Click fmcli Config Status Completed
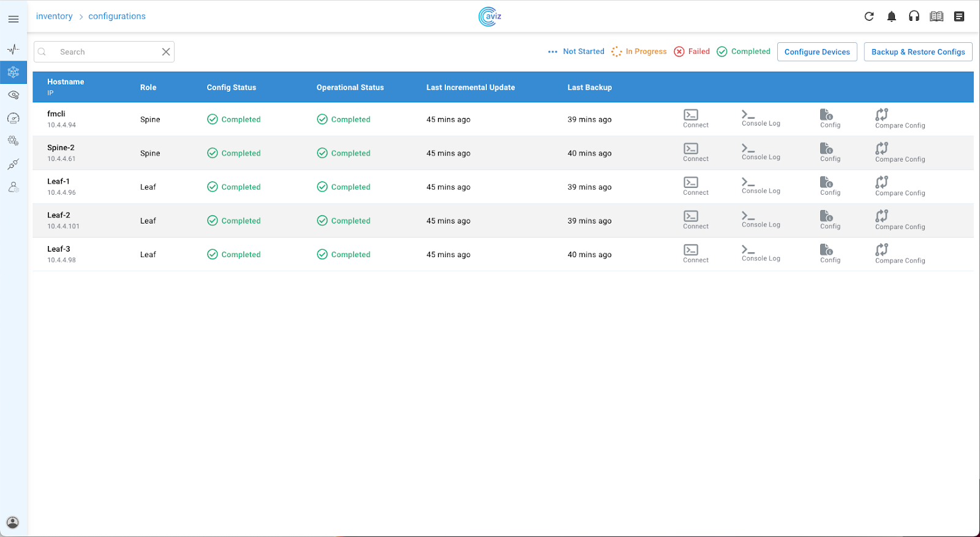The height and width of the screenshot is (537, 980). click(234, 119)
